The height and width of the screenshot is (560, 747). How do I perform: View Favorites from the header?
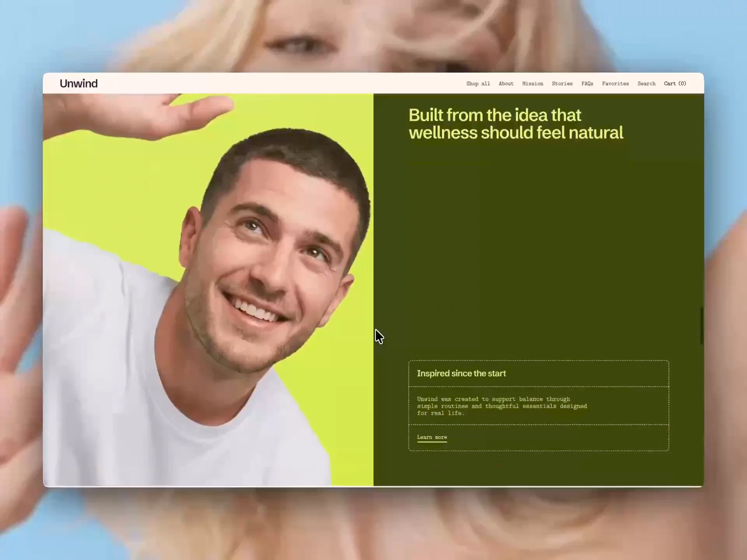pos(615,84)
